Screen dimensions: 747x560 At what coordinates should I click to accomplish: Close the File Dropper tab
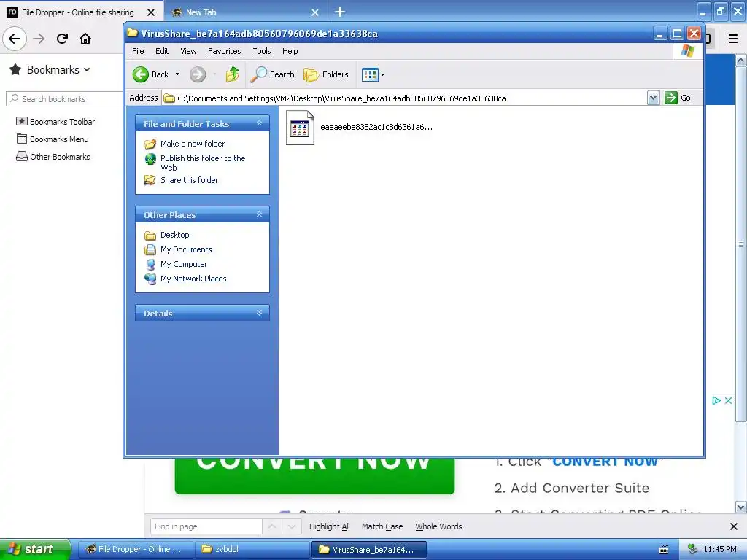pos(151,12)
